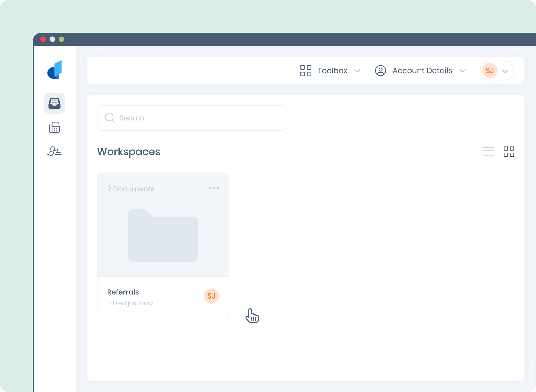536x392 pixels.
Task: Open the signature sidebar icon
Action: 54,151
